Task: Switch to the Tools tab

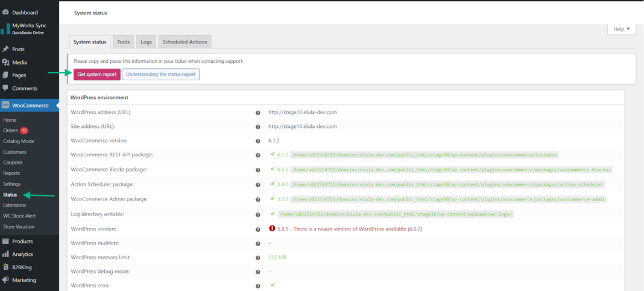Action: (123, 42)
